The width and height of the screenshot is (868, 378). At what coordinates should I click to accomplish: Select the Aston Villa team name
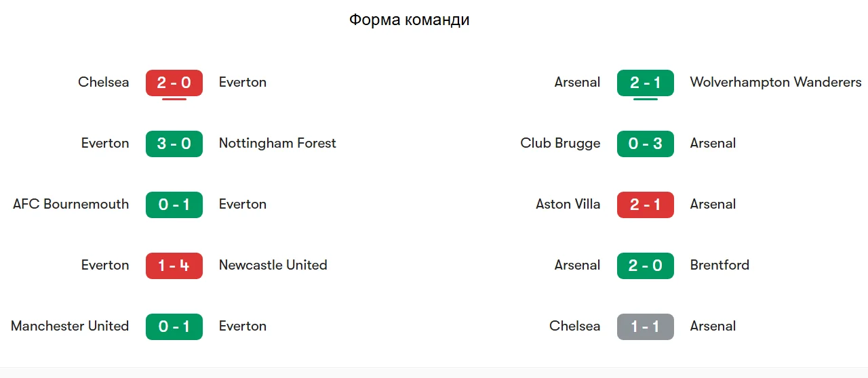point(568,205)
